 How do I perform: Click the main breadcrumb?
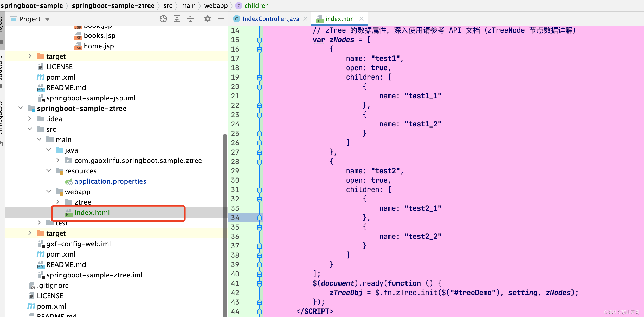[188, 5]
